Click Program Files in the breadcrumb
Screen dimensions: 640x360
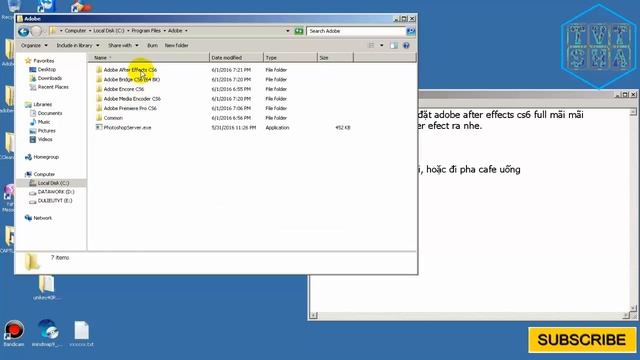pos(146,31)
